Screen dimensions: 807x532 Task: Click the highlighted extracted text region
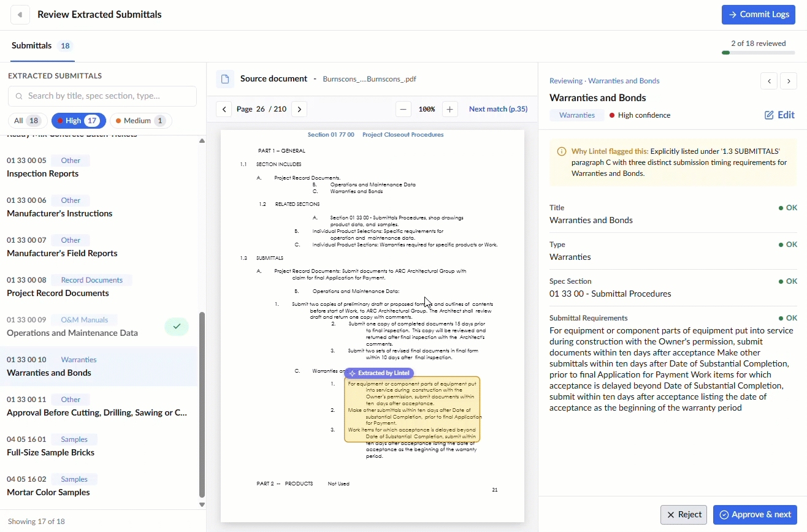tap(412, 409)
